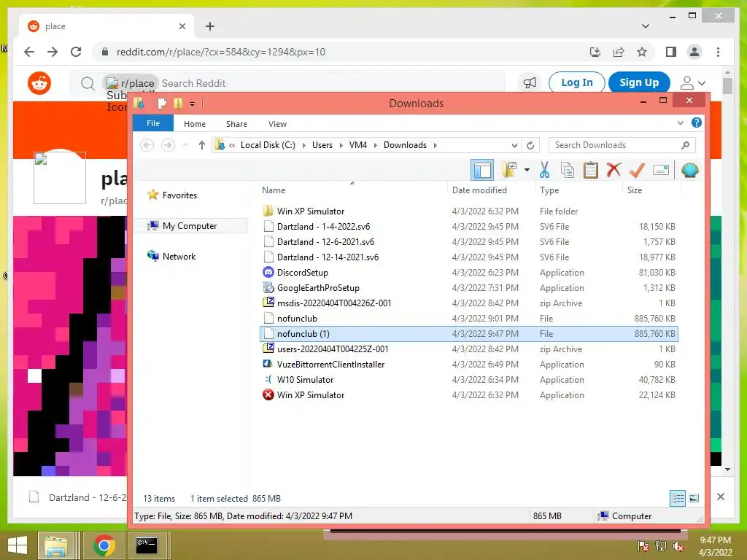Open the Home ribbon tab
Image resolution: width=747 pixels, height=560 pixels.
click(x=194, y=124)
